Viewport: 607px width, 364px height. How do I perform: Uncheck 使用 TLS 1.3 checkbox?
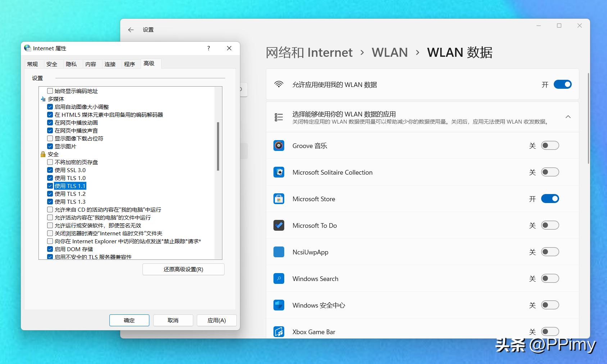50,202
